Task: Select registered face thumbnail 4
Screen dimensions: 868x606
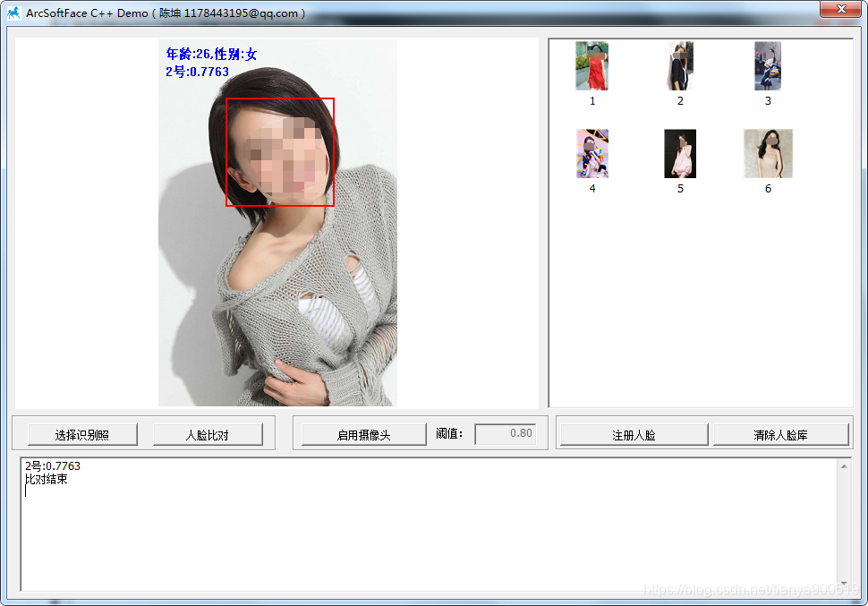Action: tap(592, 153)
